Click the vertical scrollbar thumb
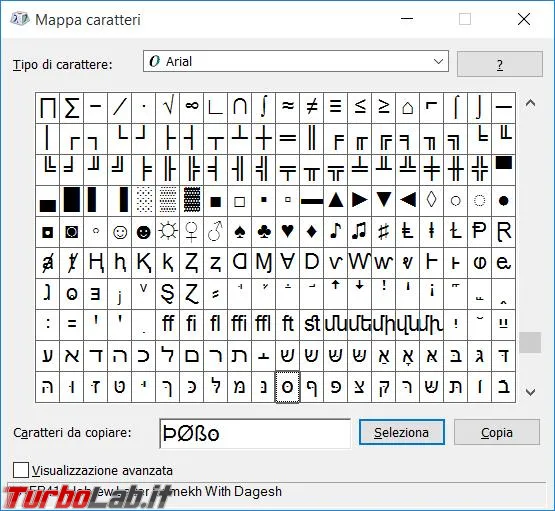This screenshot has width=555, height=511. click(530, 342)
